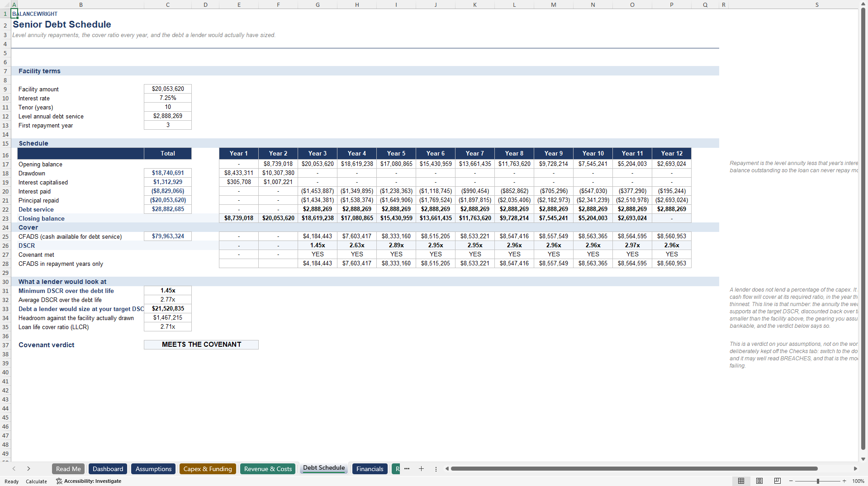The image size is (868, 486).
Task: Click the vertical scrollbar thumb
Action: click(863, 228)
